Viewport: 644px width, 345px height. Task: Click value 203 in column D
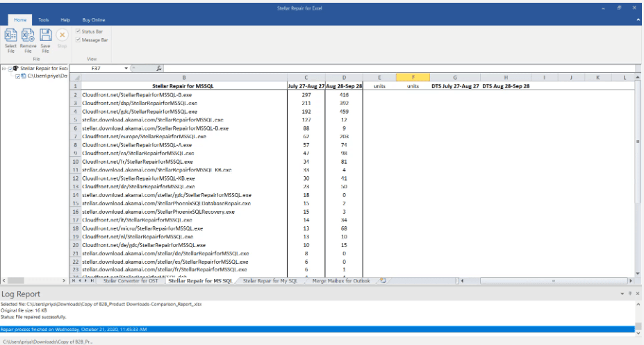[344, 137]
